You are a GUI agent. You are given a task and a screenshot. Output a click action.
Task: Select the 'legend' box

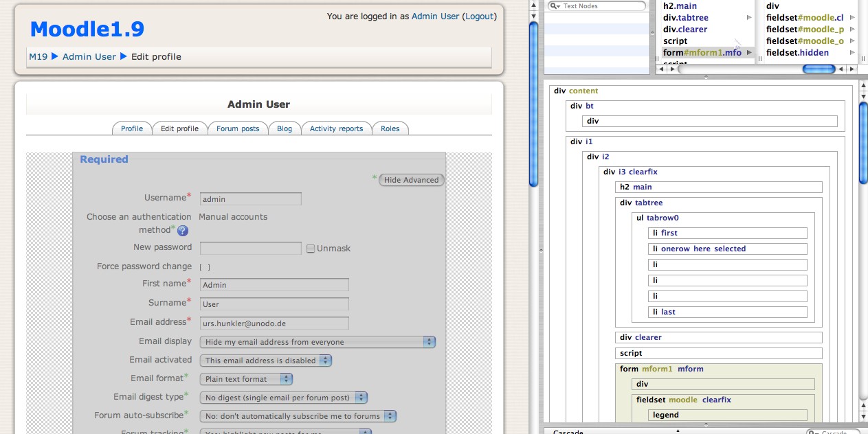[x=728, y=415]
